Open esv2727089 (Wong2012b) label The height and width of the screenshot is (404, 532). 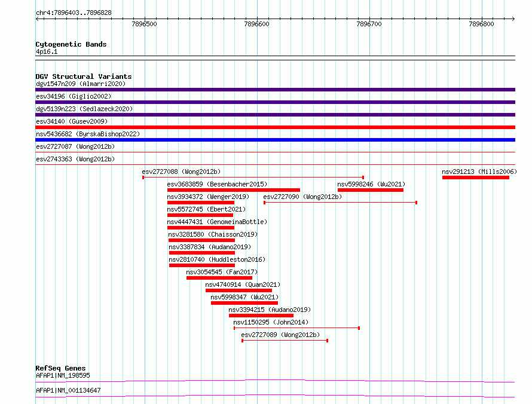click(x=280, y=335)
